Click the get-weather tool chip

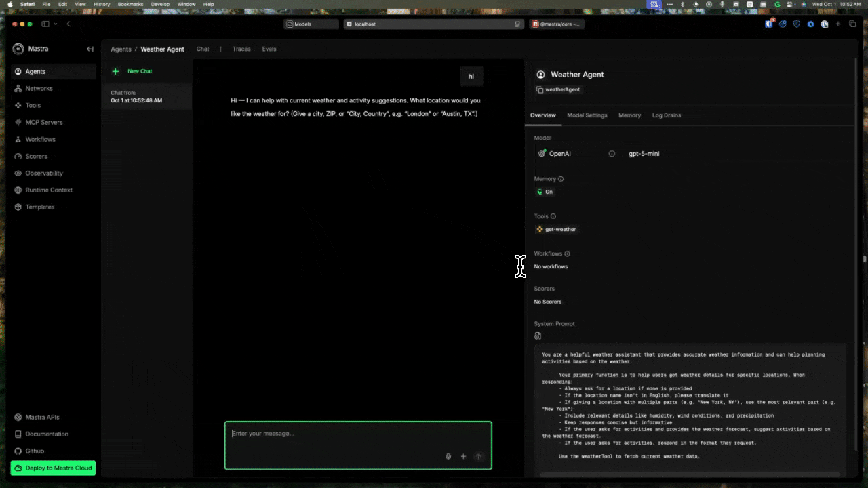coord(556,229)
